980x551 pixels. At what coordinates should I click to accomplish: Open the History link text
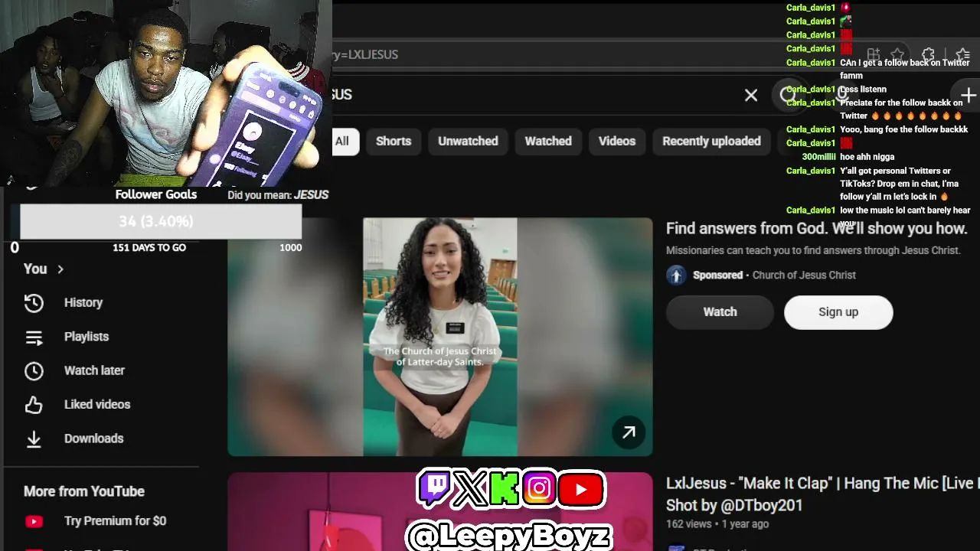[83, 303]
